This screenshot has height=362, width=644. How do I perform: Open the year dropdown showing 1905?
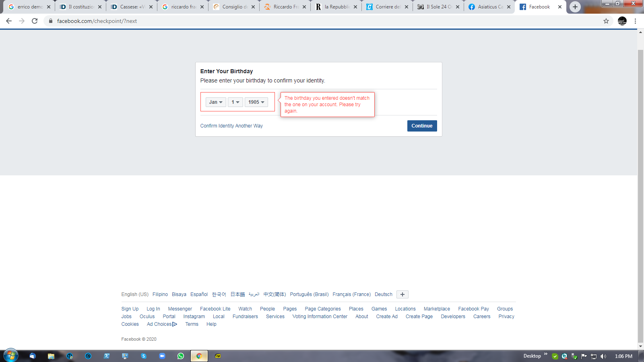[256, 102]
